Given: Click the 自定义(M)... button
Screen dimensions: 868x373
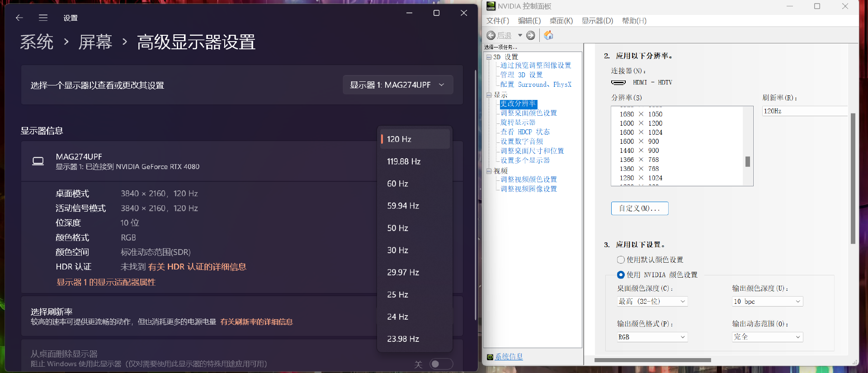Looking at the screenshot, I should tap(640, 208).
